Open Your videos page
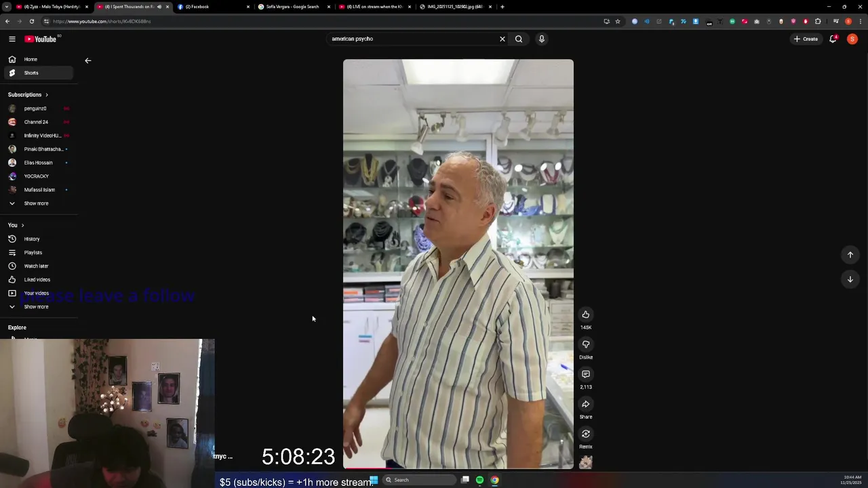The width and height of the screenshot is (868, 488). pos(39,293)
